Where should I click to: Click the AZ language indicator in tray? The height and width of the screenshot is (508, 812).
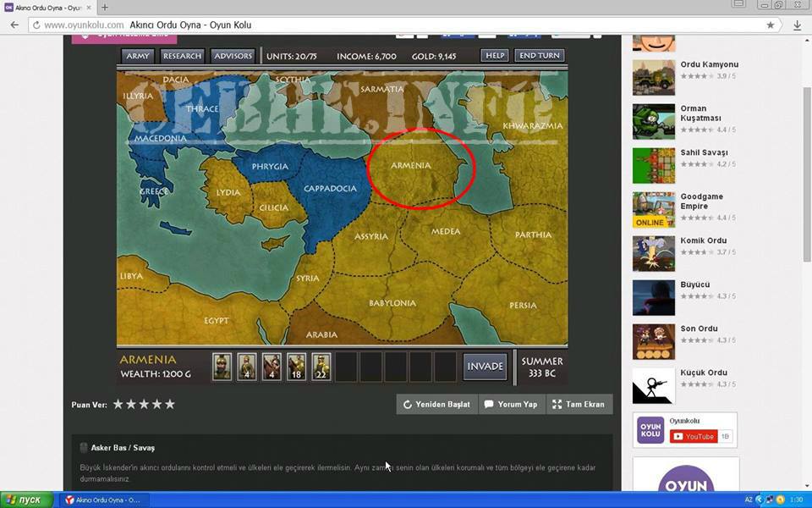pos(749,500)
